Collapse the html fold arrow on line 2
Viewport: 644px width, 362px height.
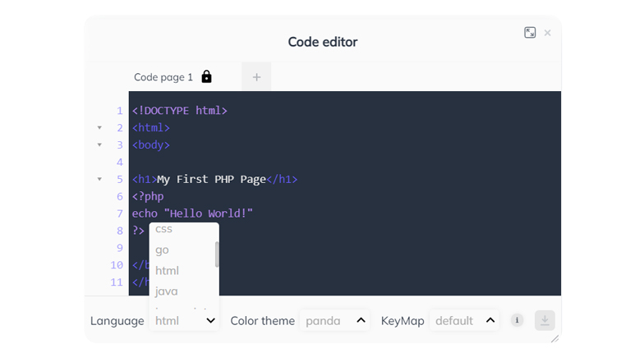[99, 128]
